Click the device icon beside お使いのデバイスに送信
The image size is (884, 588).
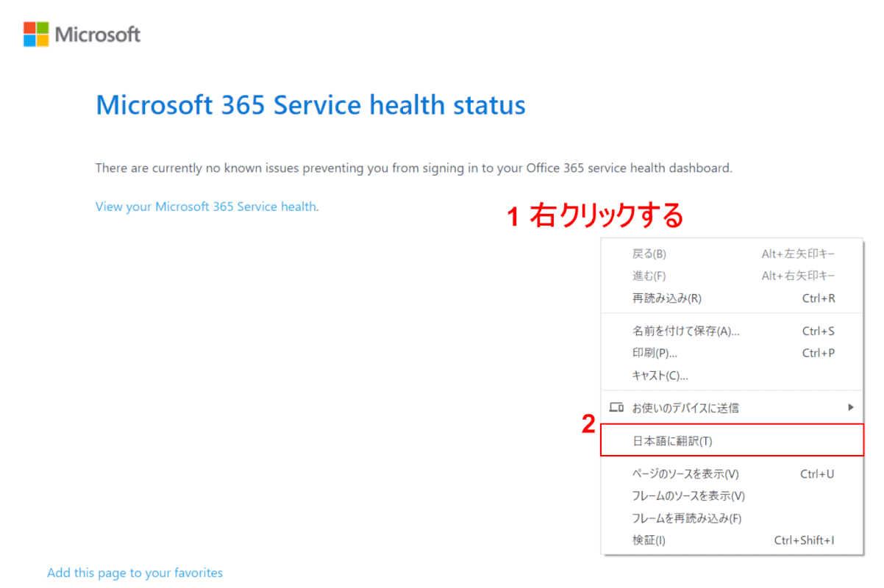(617, 407)
